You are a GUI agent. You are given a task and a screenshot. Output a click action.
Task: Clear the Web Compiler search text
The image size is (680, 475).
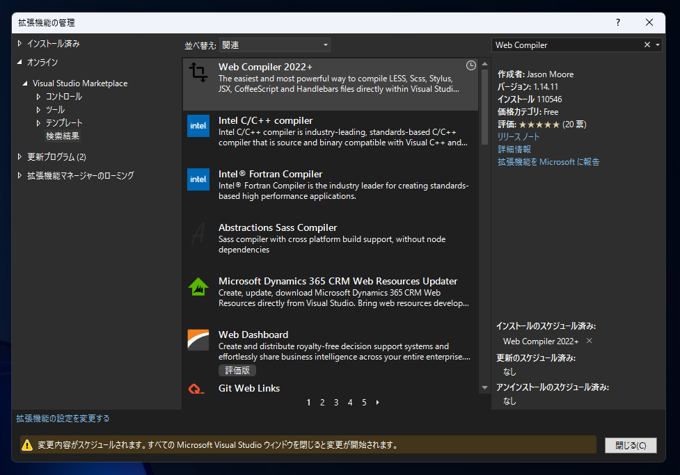coord(647,45)
